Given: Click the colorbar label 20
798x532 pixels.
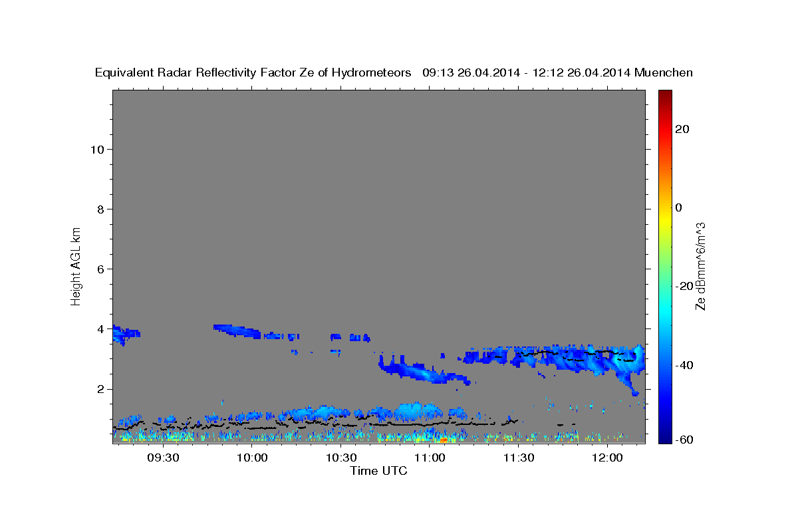Looking at the screenshot, I should (x=682, y=129).
